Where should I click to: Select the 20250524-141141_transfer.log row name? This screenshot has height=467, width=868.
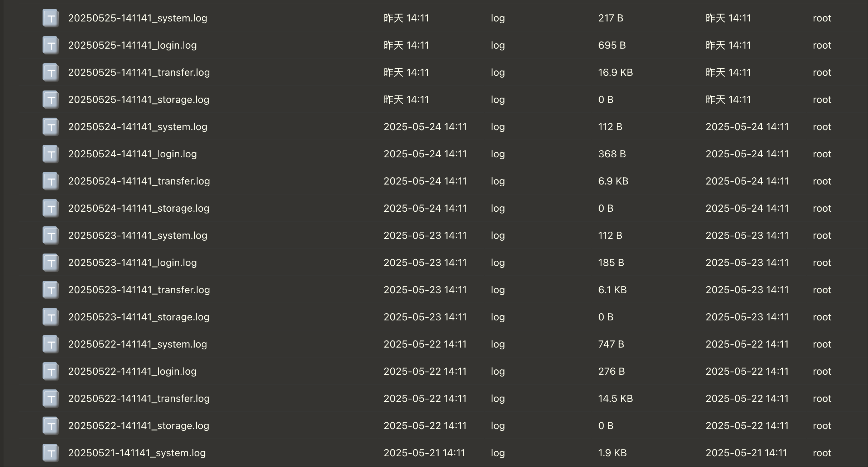pyautogui.click(x=139, y=181)
